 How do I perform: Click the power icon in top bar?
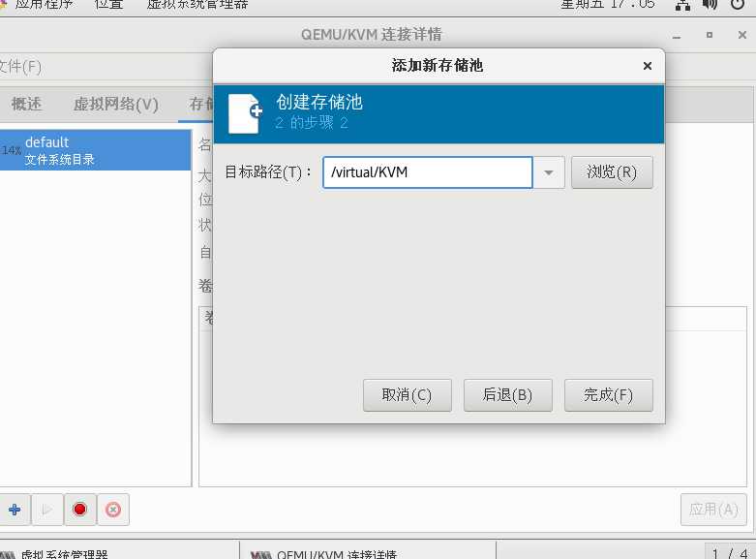coord(738,5)
